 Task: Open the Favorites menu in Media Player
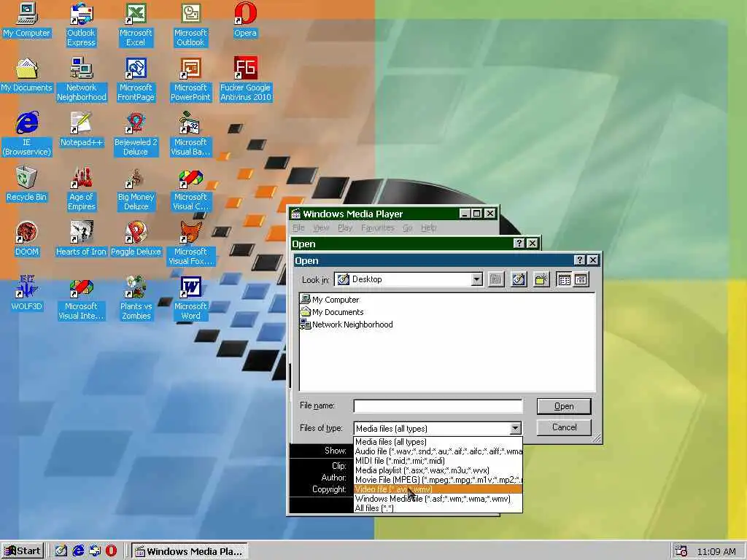click(377, 227)
